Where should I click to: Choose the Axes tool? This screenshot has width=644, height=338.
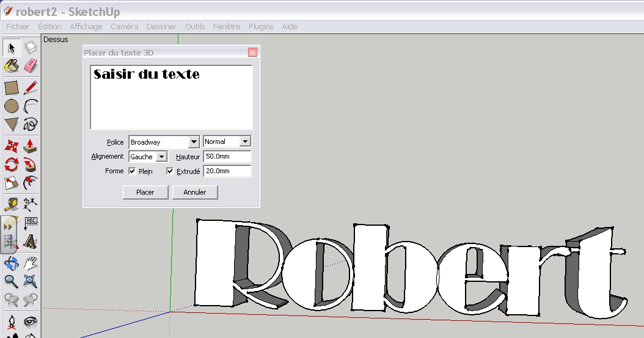(10, 242)
